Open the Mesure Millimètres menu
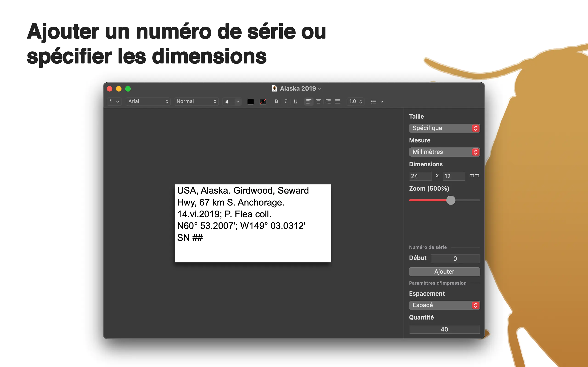 (x=444, y=152)
